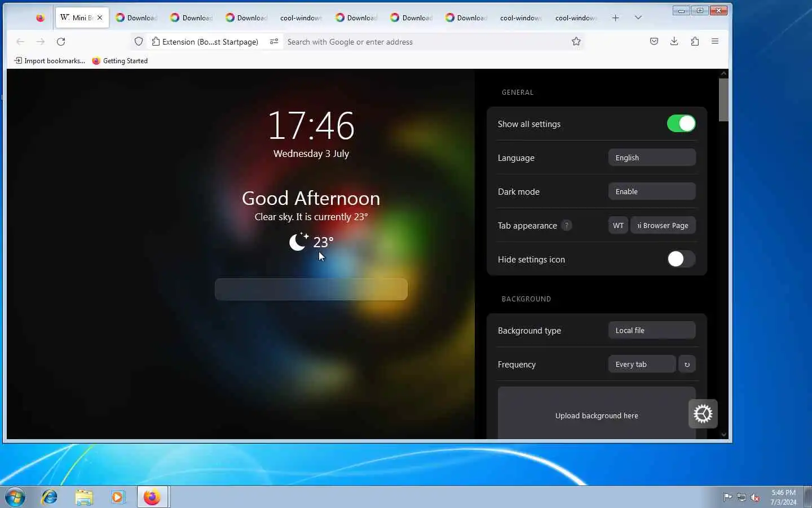The height and width of the screenshot is (508, 812).
Task: Click the refresh background button beside Frequency
Action: coord(687,364)
